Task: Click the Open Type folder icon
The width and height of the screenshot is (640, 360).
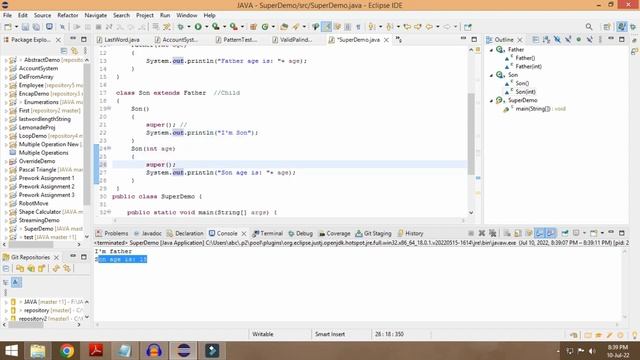Action: (284, 27)
